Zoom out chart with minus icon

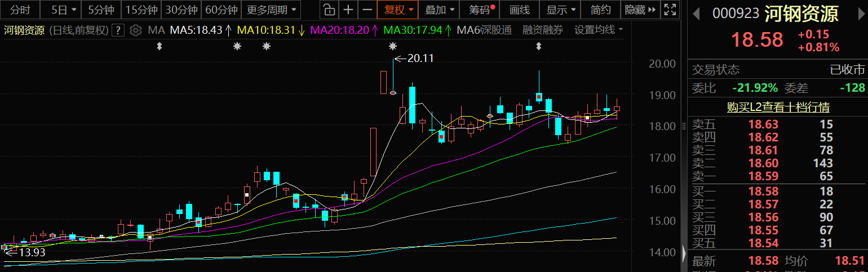[367, 10]
